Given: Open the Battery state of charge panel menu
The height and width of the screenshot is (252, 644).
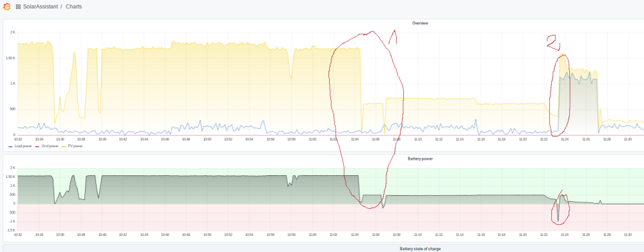Looking at the screenshot, I should pyautogui.click(x=420, y=249).
